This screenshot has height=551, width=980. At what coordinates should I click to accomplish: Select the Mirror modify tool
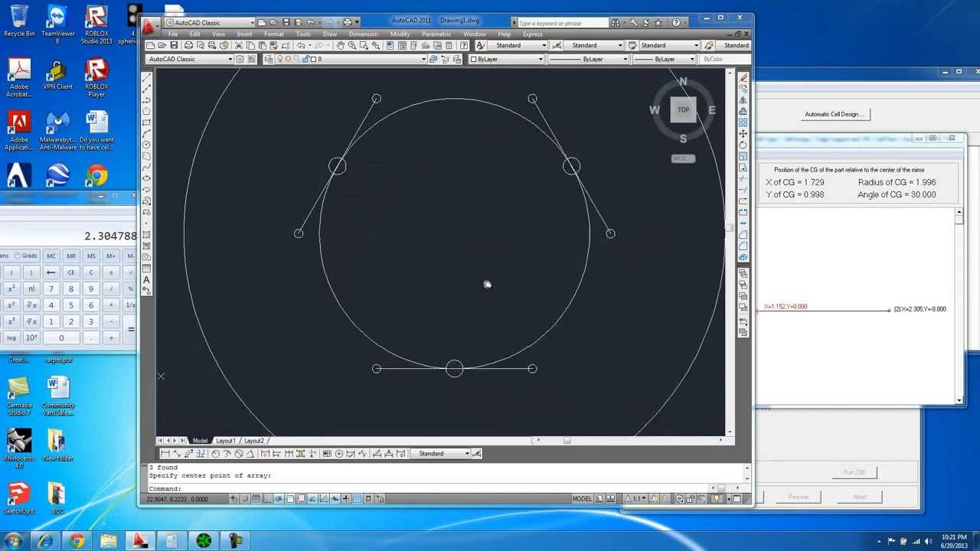743,100
